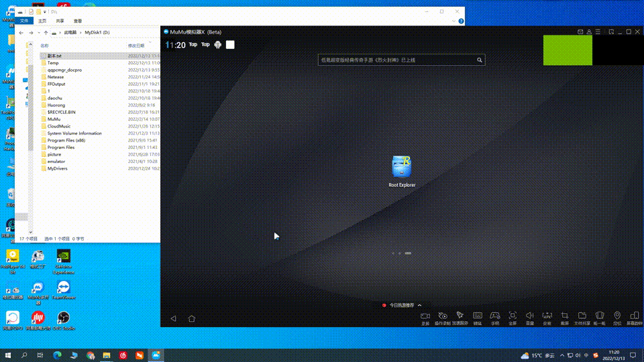
Task: Click the Android robot icon in MuMu status bar
Action: (x=217, y=45)
